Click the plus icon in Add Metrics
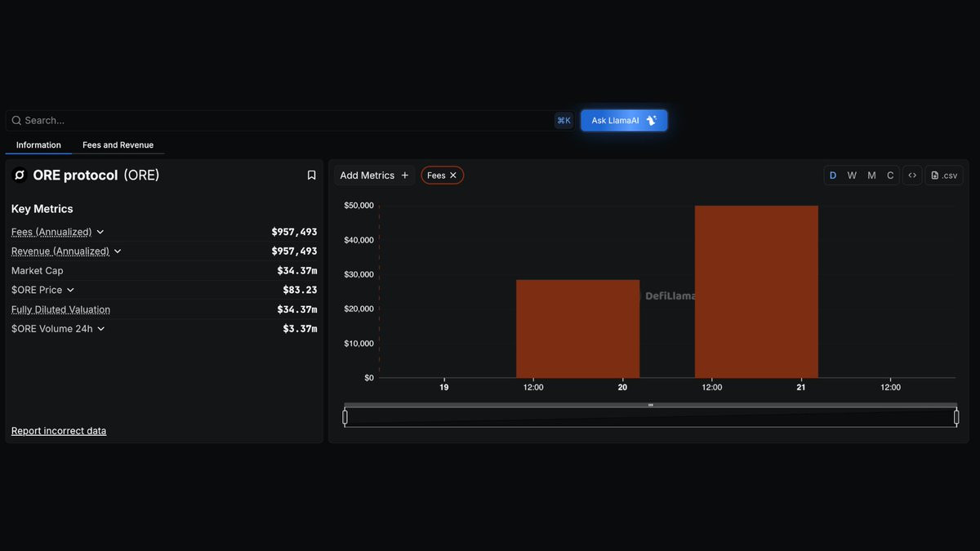Image resolution: width=980 pixels, height=551 pixels. point(404,176)
